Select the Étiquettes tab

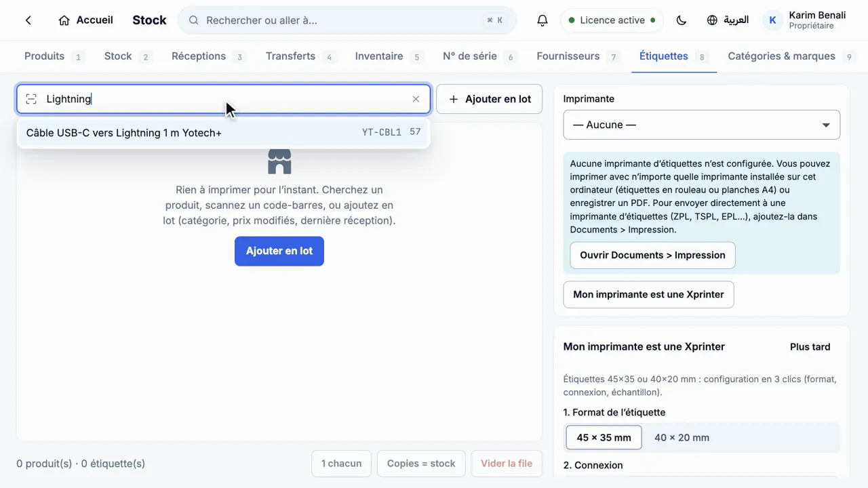(673, 56)
